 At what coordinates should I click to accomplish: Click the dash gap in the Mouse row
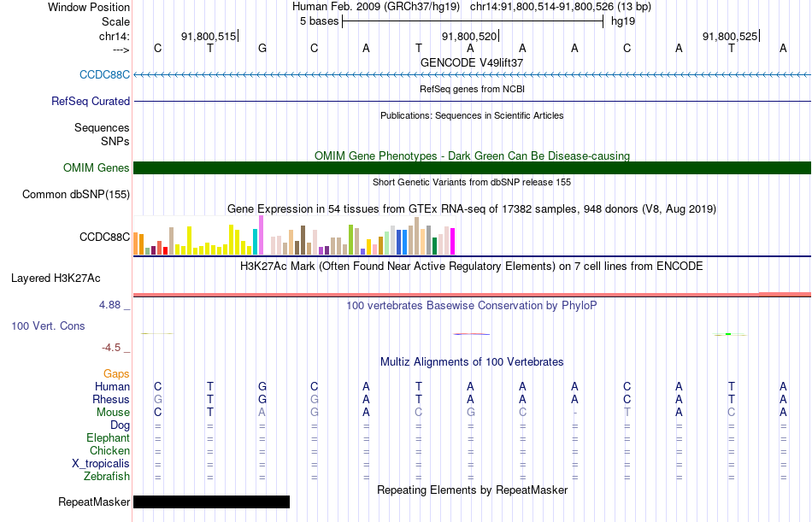pyautogui.click(x=575, y=413)
